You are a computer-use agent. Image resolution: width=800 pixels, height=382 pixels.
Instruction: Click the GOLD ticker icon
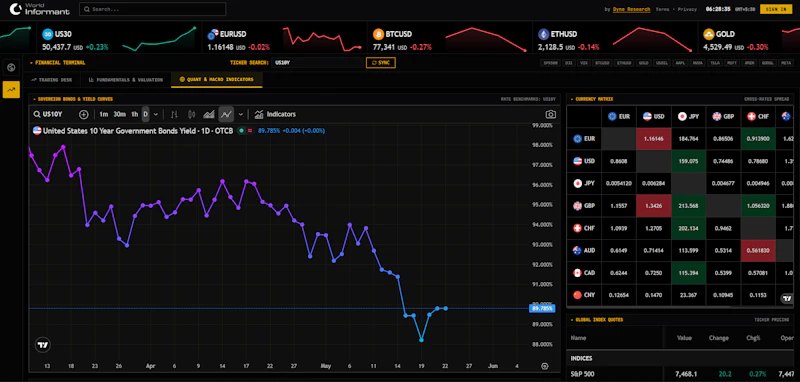tap(708, 34)
